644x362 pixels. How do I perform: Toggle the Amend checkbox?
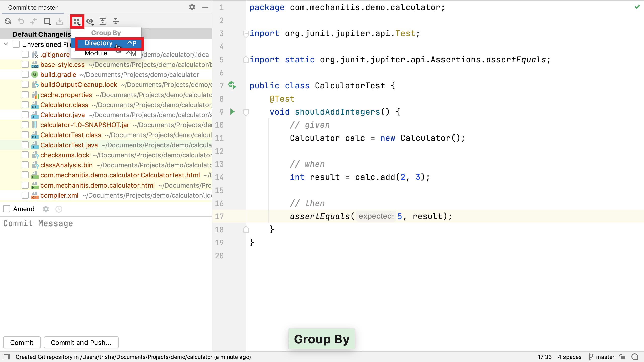point(7,209)
